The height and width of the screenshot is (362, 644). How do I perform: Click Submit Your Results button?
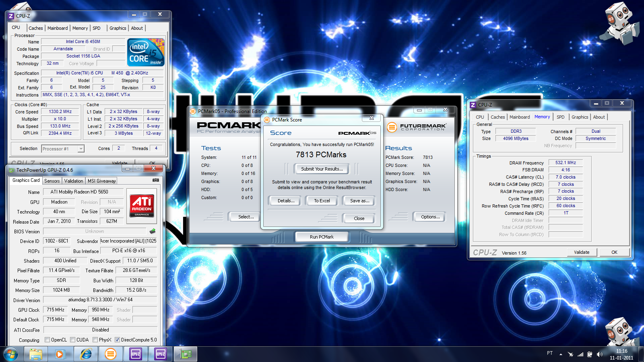[x=322, y=169]
